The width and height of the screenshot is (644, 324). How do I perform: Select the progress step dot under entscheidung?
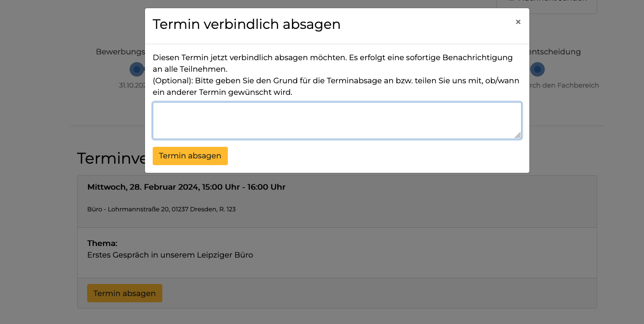pyautogui.click(x=538, y=69)
